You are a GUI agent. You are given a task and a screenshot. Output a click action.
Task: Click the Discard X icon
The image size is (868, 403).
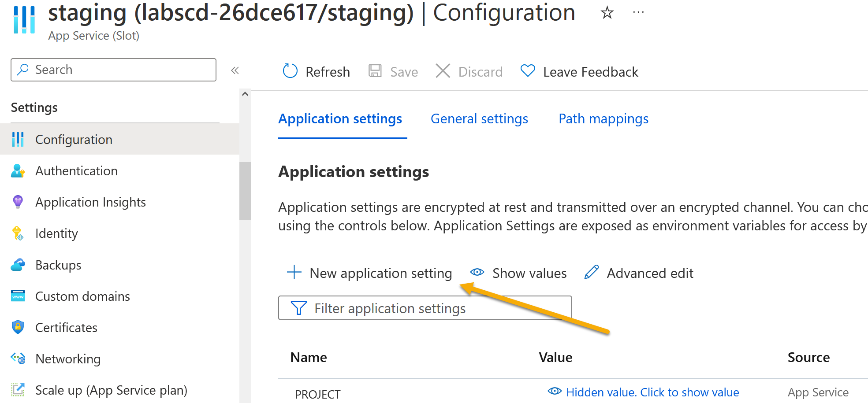coord(443,71)
